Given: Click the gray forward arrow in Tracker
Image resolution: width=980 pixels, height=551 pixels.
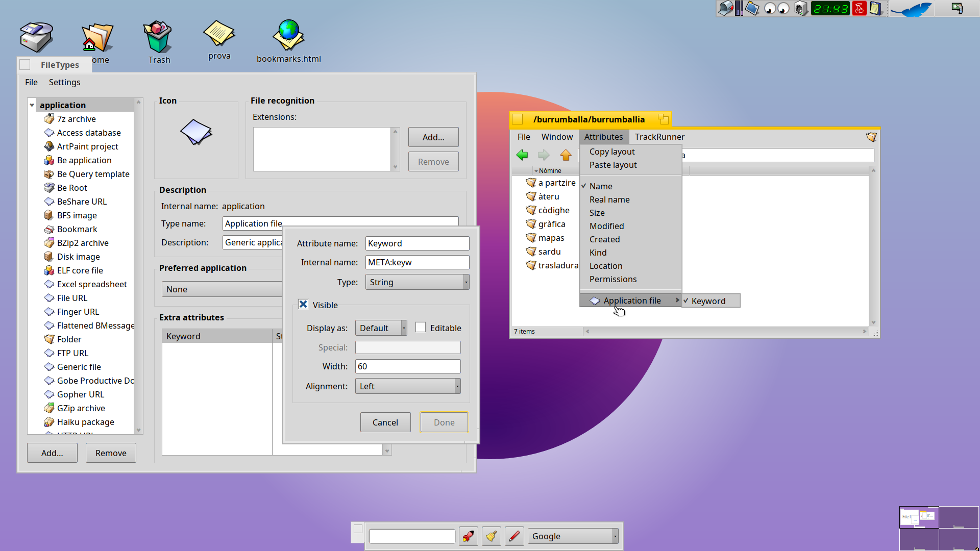Looking at the screenshot, I should (544, 155).
